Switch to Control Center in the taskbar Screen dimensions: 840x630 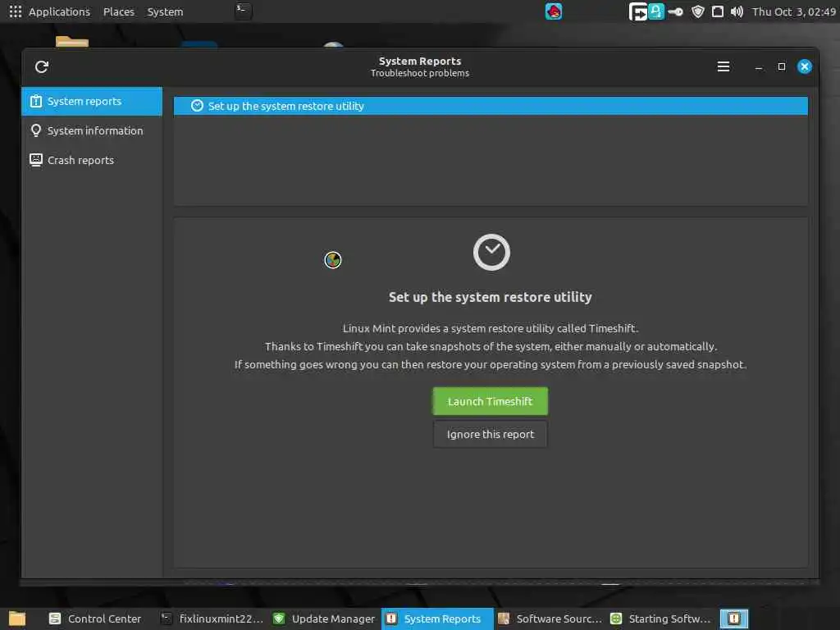(x=95, y=619)
